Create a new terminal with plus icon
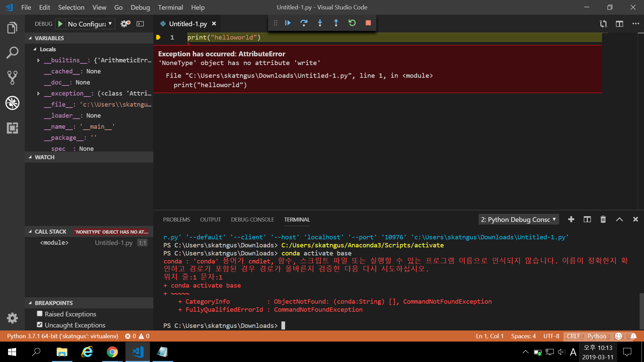Screen dimensions: 644x362 571,219
